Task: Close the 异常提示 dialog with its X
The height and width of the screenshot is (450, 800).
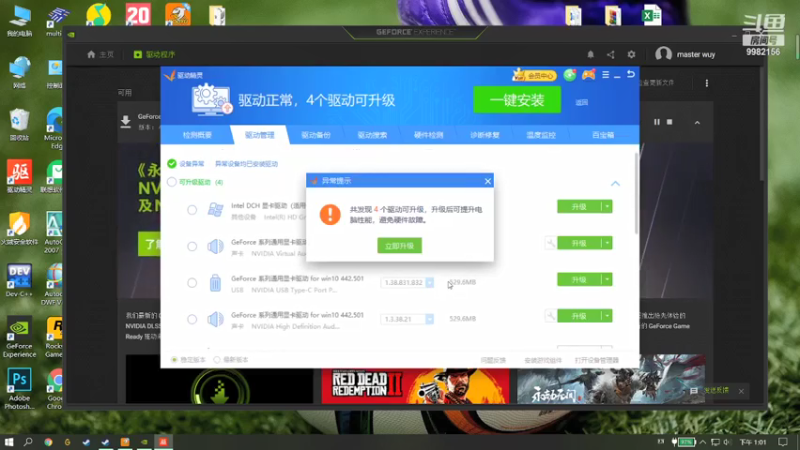Action: [488, 181]
